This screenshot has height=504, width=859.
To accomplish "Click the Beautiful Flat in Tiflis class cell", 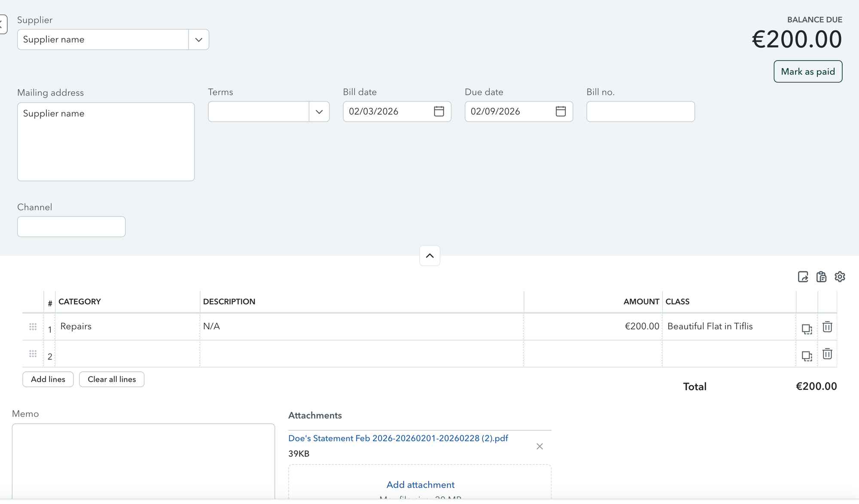I will click(x=729, y=327).
